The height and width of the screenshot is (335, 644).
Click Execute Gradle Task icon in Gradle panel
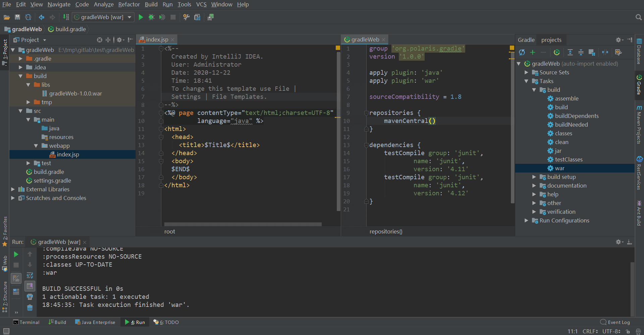(557, 52)
